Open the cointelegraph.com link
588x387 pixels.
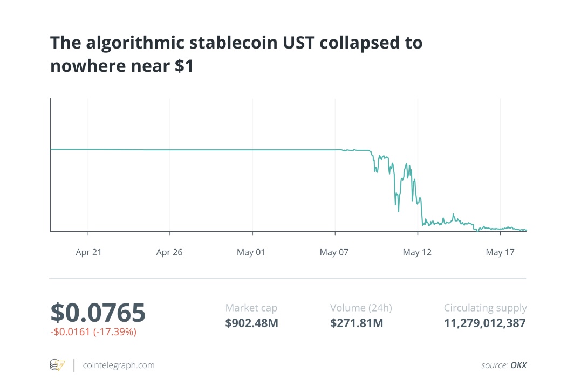click(x=119, y=365)
